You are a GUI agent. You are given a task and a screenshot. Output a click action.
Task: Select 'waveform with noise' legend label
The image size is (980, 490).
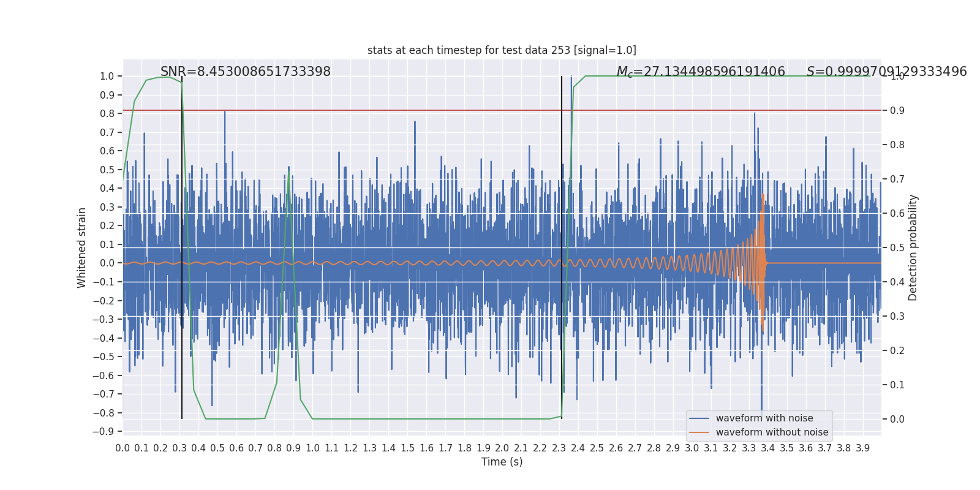tap(764, 418)
